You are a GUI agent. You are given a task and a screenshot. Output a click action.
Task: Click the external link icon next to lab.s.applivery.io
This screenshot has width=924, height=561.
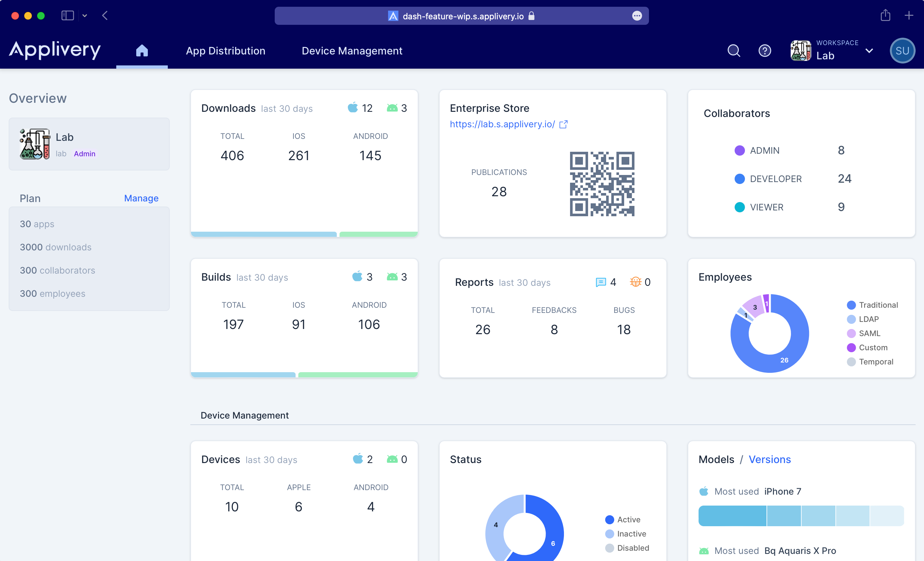tap(564, 124)
